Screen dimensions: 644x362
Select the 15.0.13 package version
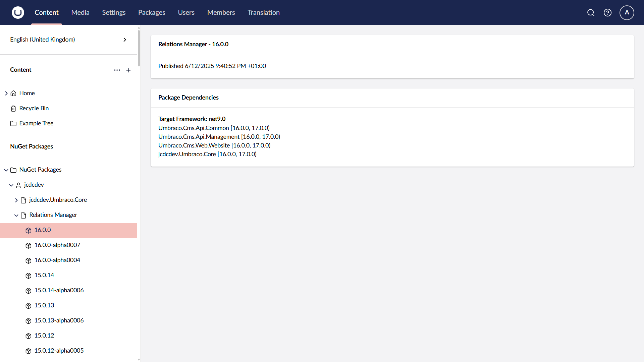tap(44, 305)
